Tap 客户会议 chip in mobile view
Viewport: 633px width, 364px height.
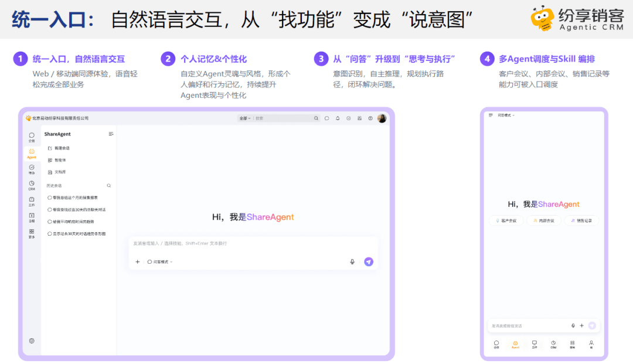pyautogui.click(x=506, y=221)
